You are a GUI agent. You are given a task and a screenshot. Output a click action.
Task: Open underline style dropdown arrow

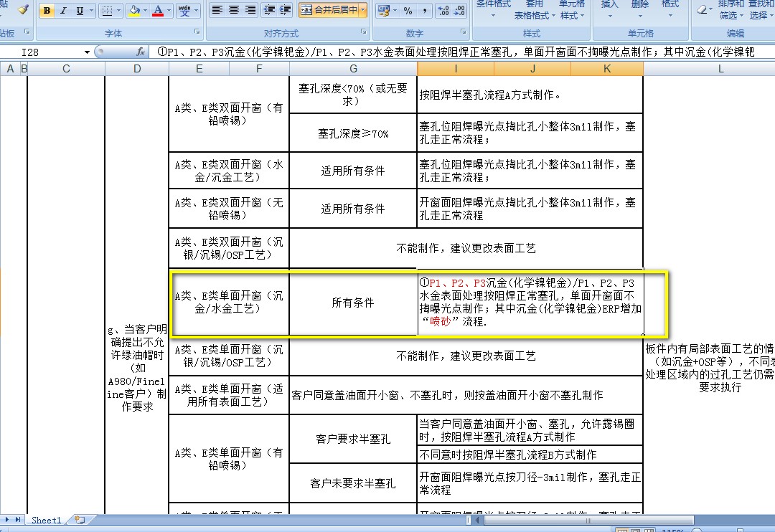(x=91, y=10)
